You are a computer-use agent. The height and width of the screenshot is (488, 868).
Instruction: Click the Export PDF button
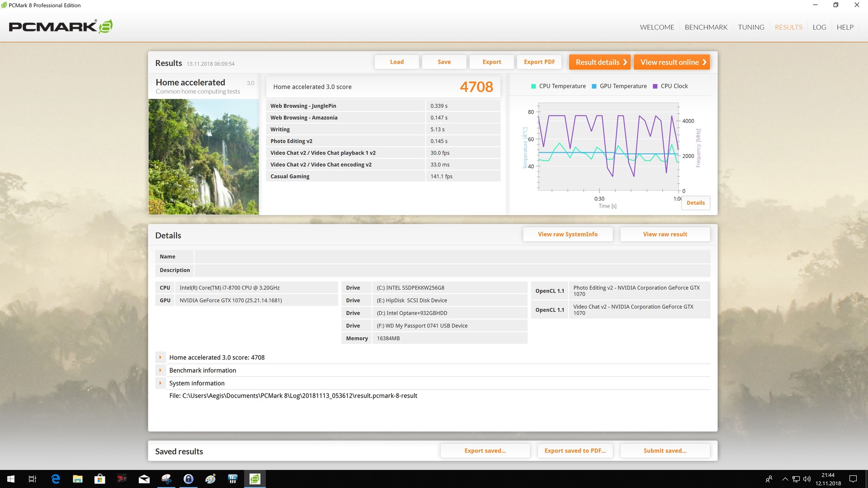539,62
